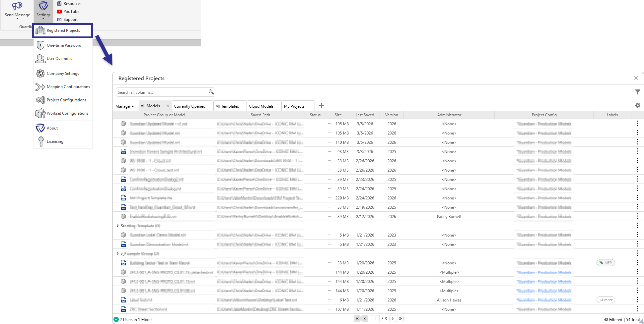Switch to the Cloud Models tab
The image size is (644, 324).
[261, 106]
